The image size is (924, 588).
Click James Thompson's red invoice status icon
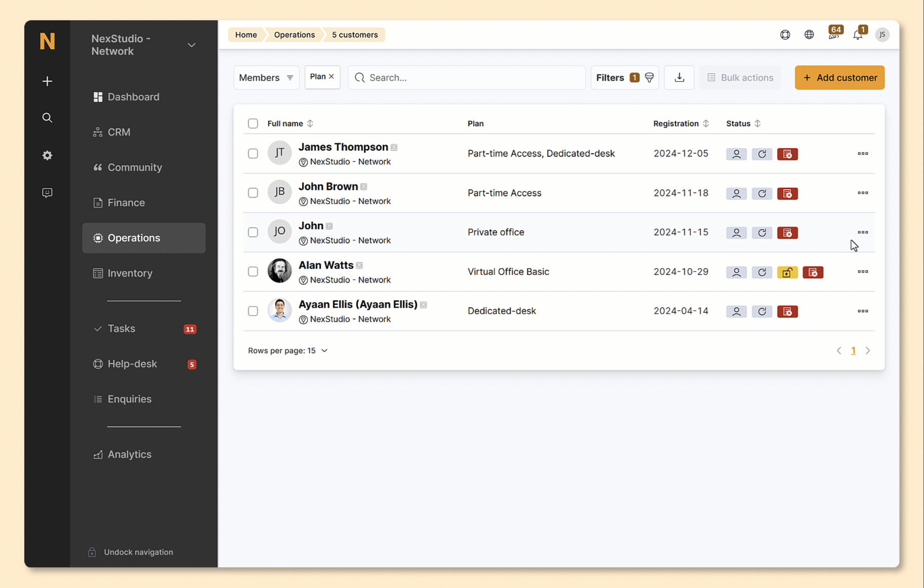pyautogui.click(x=787, y=154)
